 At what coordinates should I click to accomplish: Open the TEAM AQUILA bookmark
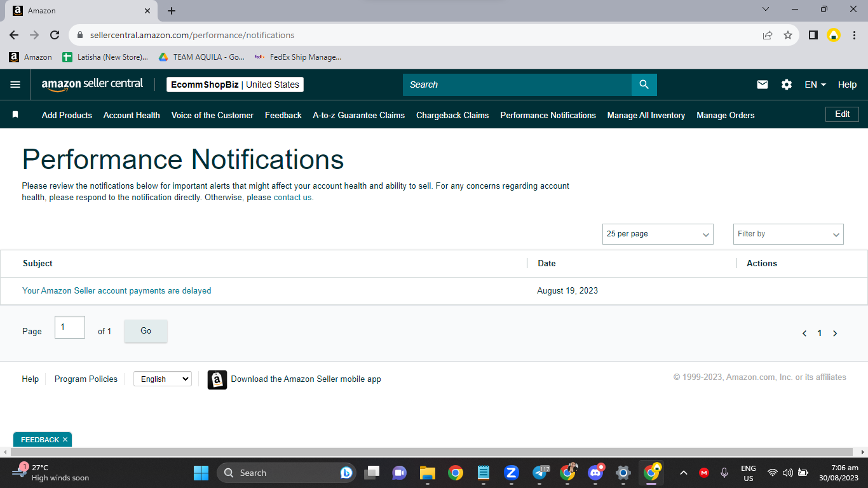pyautogui.click(x=201, y=57)
